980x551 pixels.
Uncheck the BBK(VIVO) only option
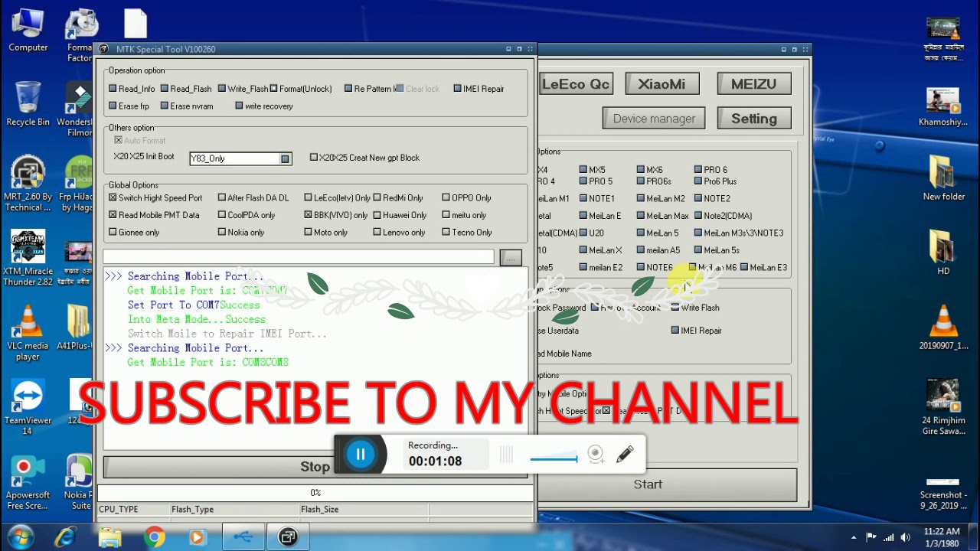(x=308, y=215)
